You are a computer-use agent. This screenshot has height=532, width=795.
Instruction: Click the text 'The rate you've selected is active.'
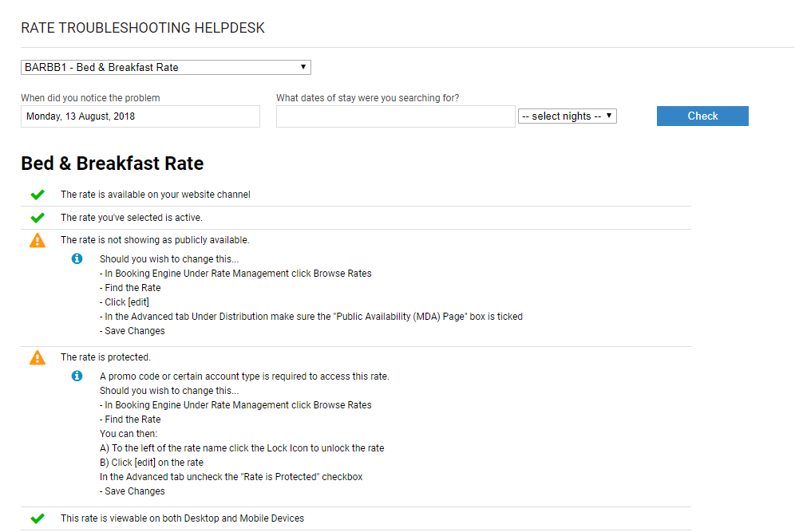[x=132, y=218]
